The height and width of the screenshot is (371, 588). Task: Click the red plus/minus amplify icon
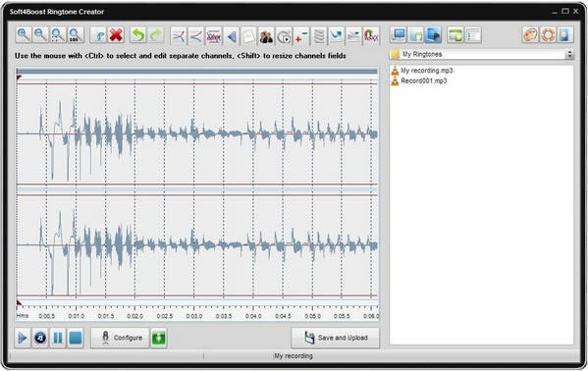click(x=301, y=36)
